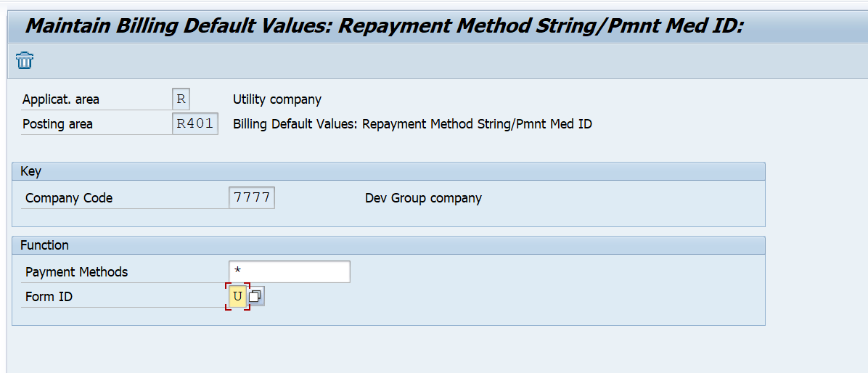Open the Form ID value help button
Viewport: 868px width, 373px height.
point(255,296)
